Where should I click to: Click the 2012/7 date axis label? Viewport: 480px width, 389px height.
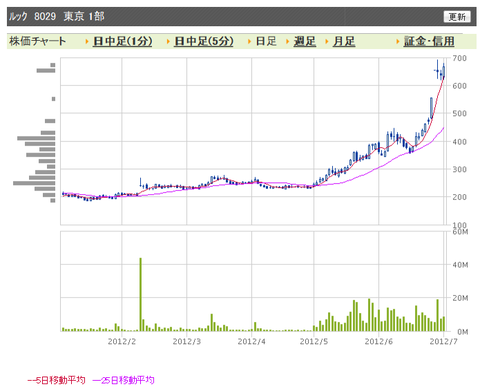pos(443,341)
